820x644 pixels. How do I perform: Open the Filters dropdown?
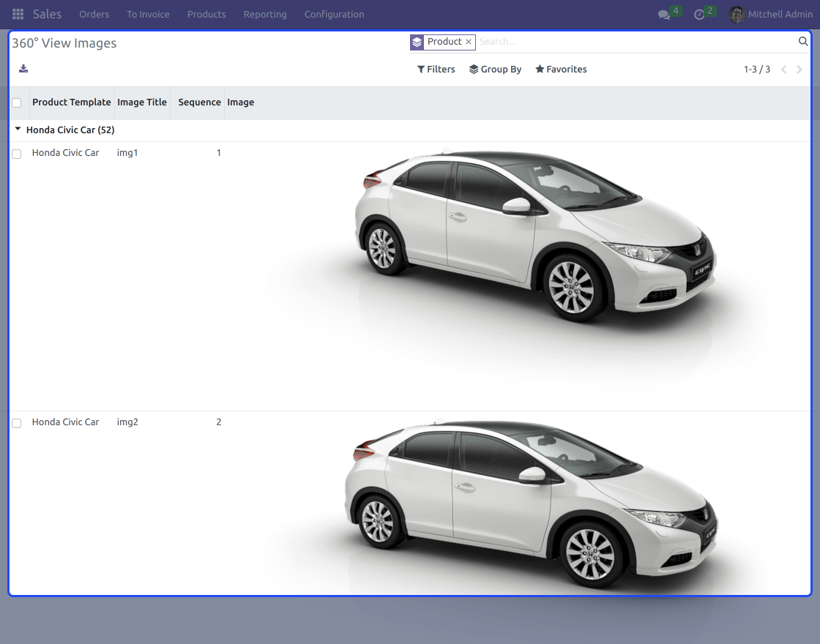[x=436, y=69]
